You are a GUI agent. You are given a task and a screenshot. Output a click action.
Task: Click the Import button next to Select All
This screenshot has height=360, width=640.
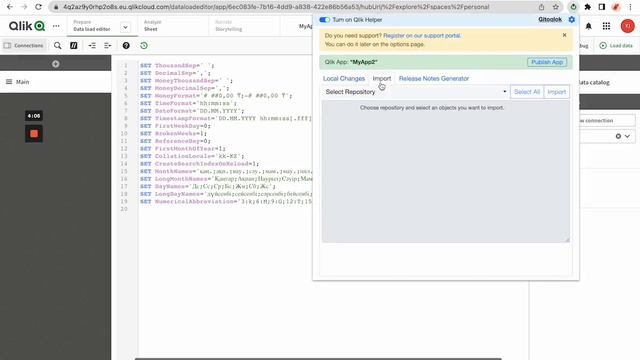coord(557,92)
